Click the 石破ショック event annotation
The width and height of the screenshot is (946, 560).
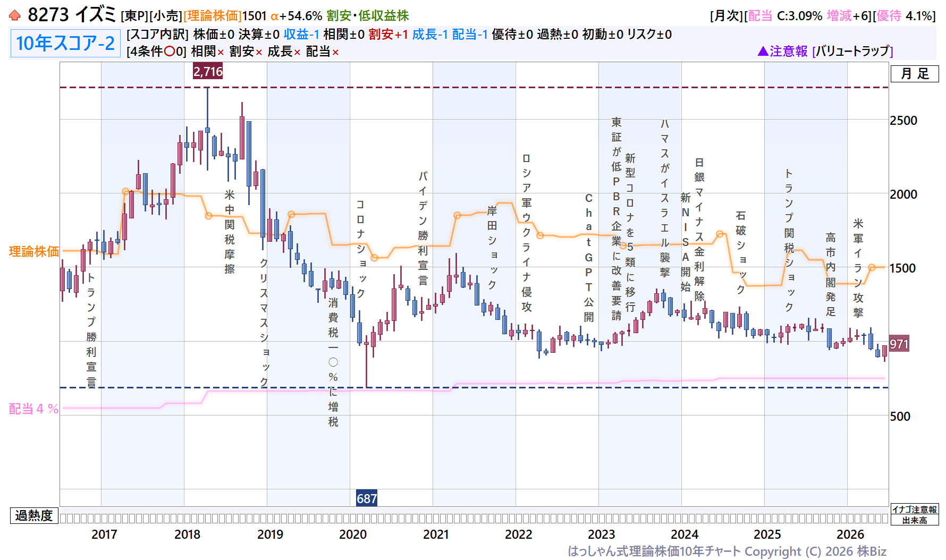[741, 252]
